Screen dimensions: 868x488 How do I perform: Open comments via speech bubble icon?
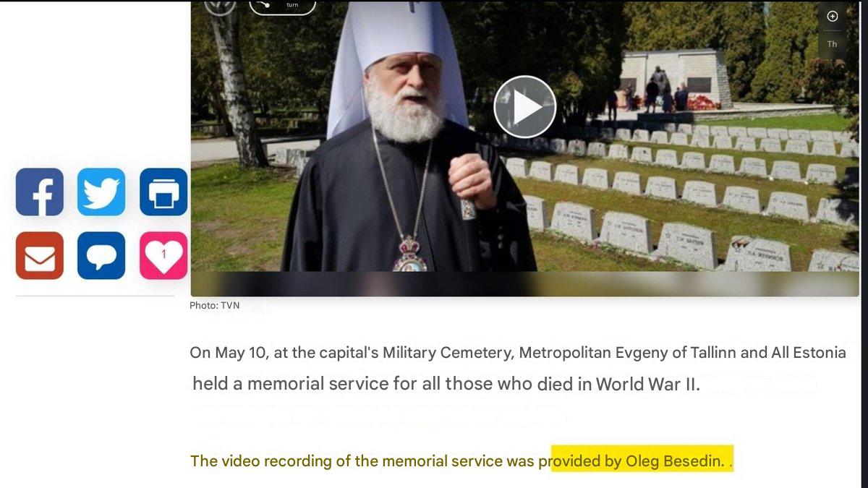click(x=101, y=255)
